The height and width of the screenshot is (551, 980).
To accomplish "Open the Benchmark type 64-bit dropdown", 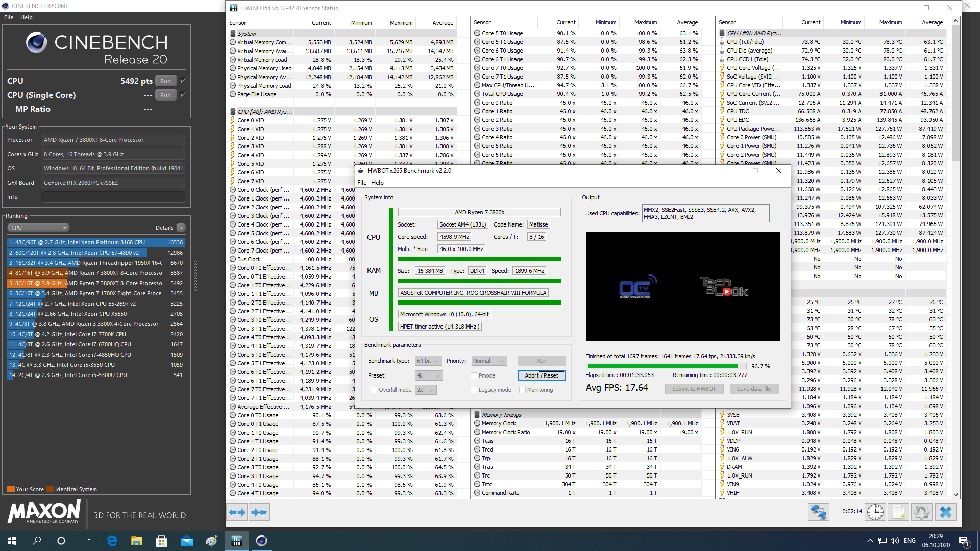I will 428,361.
